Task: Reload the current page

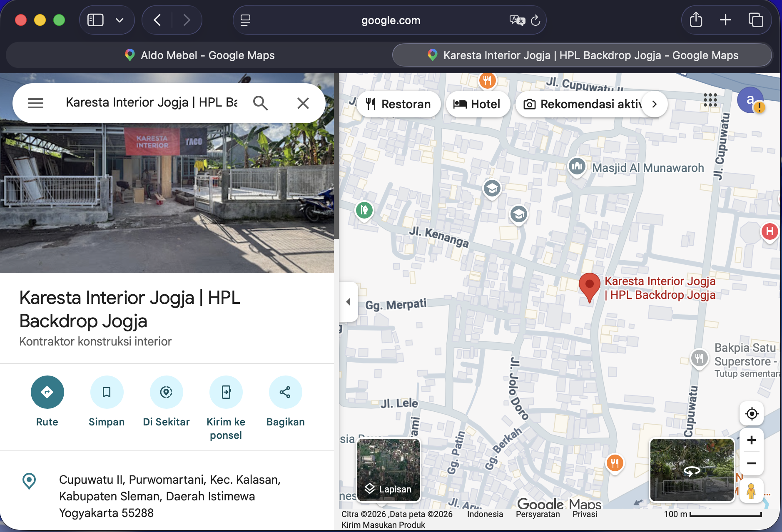Action: [x=535, y=20]
